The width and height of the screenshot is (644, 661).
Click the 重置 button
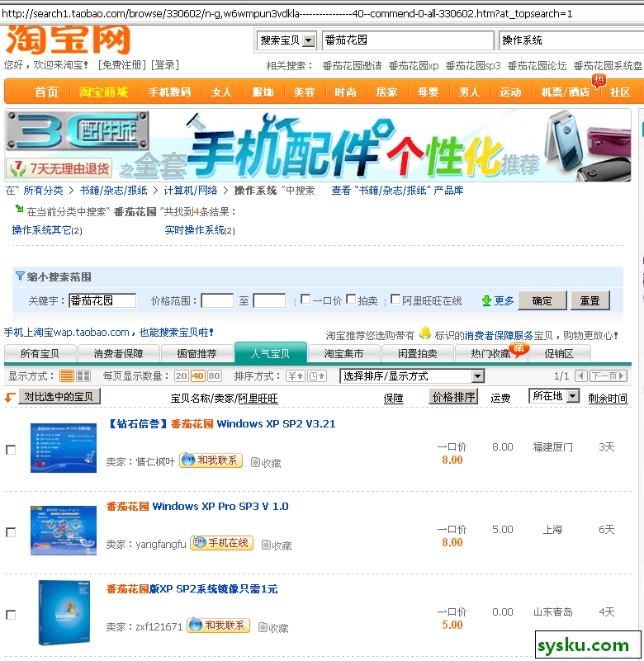590,300
